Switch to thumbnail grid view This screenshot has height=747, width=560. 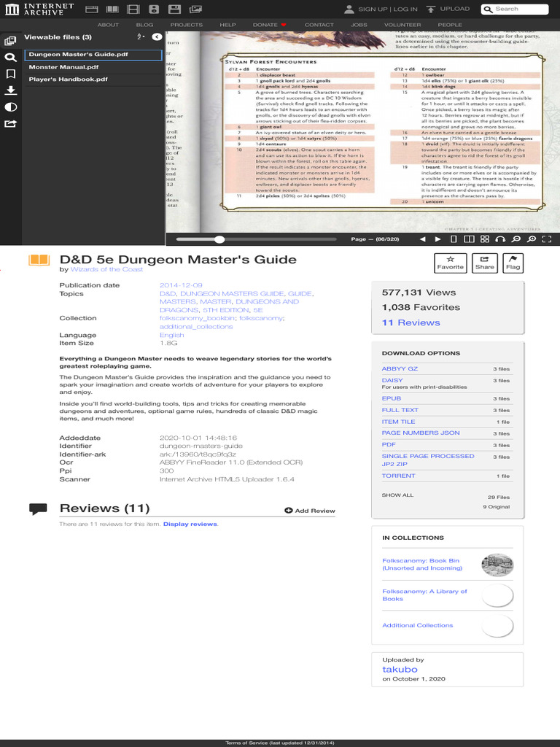(x=485, y=239)
